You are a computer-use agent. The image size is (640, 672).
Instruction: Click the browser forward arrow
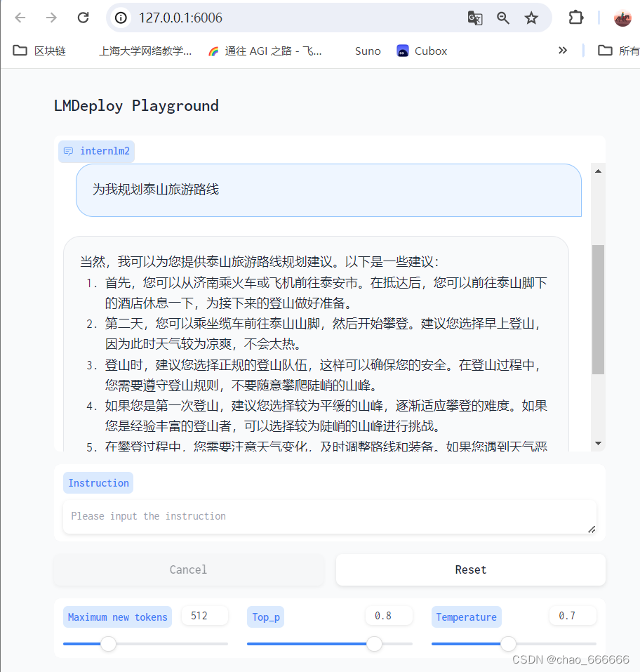(x=51, y=18)
